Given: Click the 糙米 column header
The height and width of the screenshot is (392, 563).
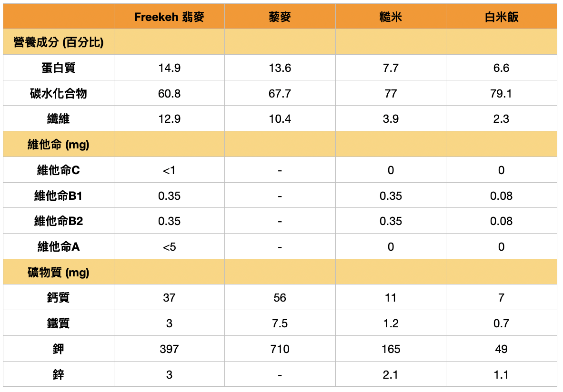Looking at the screenshot, I should pos(391,17).
